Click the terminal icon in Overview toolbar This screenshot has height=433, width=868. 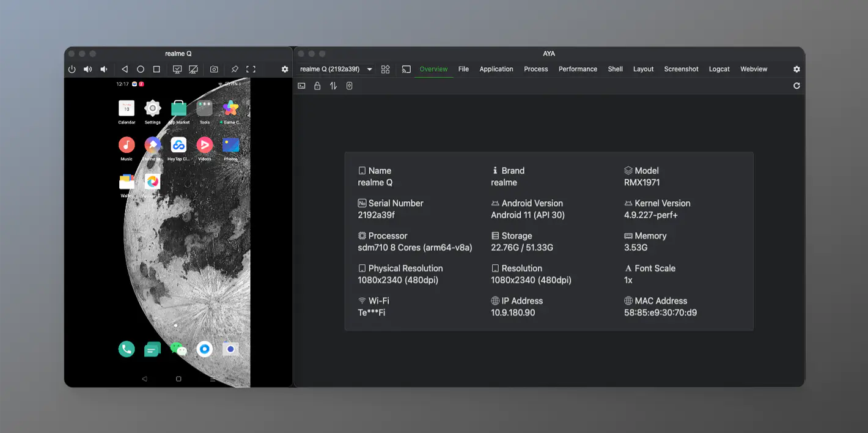point(301,86)
